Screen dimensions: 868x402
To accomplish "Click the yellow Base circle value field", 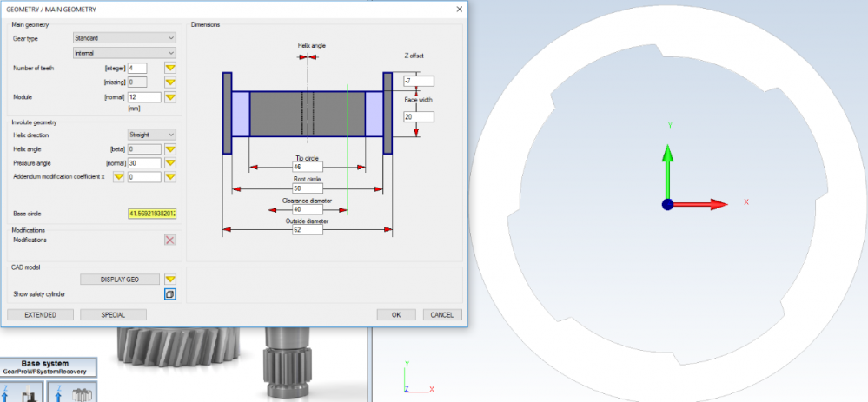I will click(x=152, y=214).
